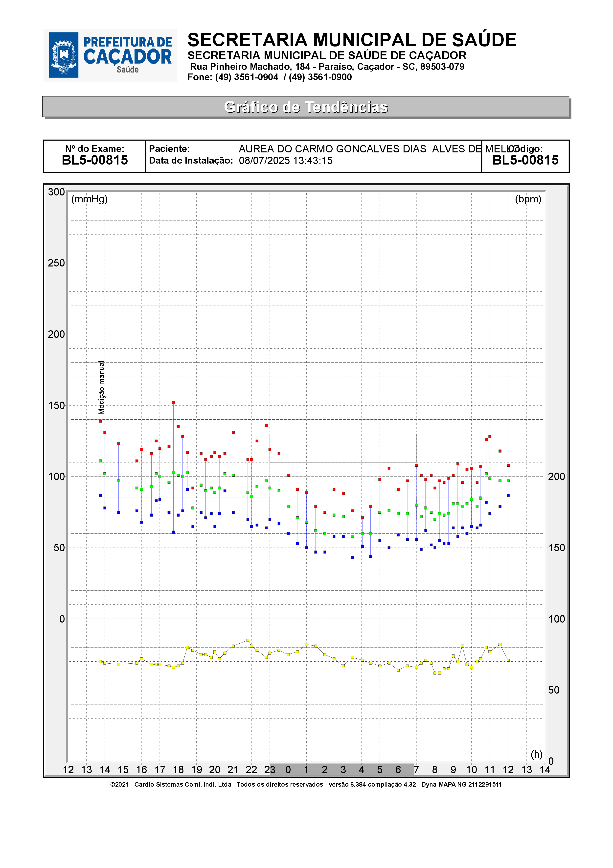The width and height of the screenshot is (613, 868).
Task: Click the '(h)' hours axis label
Action: (536, 754)
